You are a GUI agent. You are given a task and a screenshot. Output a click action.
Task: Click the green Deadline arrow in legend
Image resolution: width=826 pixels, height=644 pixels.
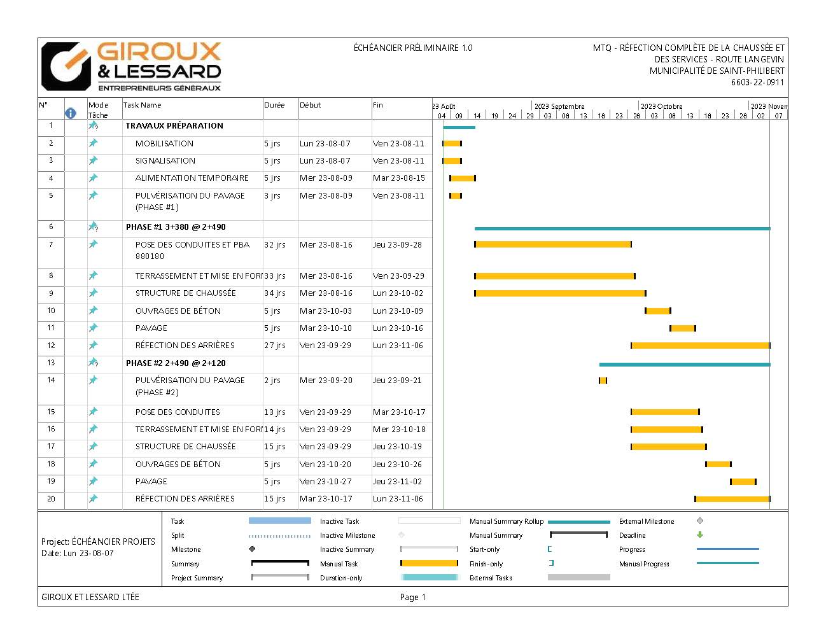[700, 535]
